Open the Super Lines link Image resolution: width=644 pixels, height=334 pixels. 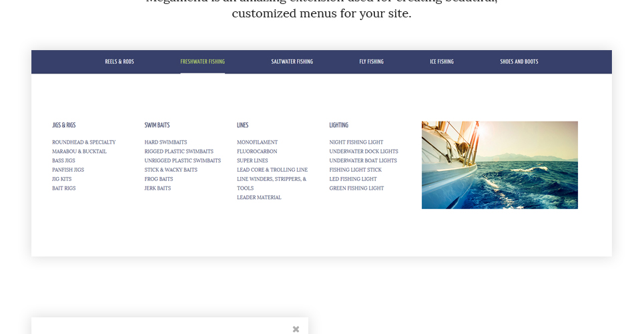252,160
